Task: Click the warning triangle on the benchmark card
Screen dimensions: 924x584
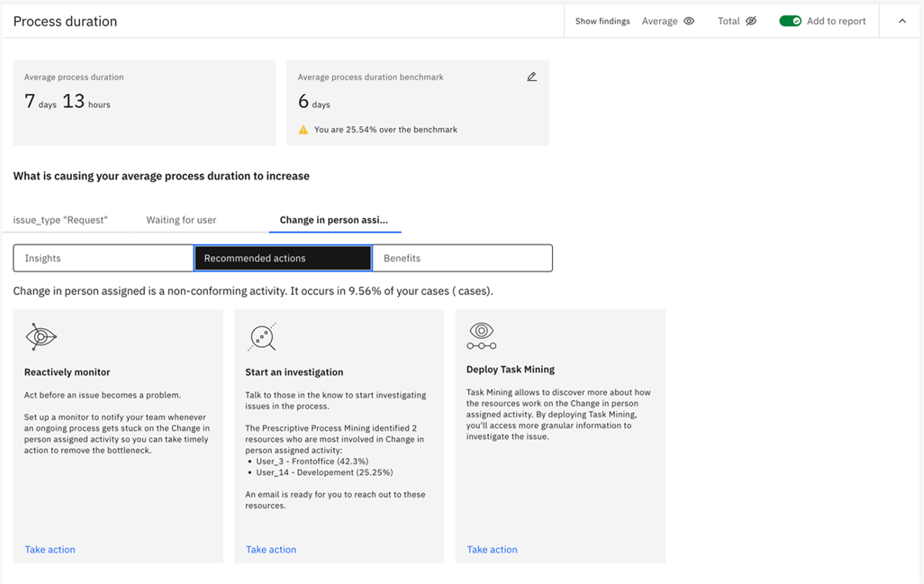Action: [303, 129]
